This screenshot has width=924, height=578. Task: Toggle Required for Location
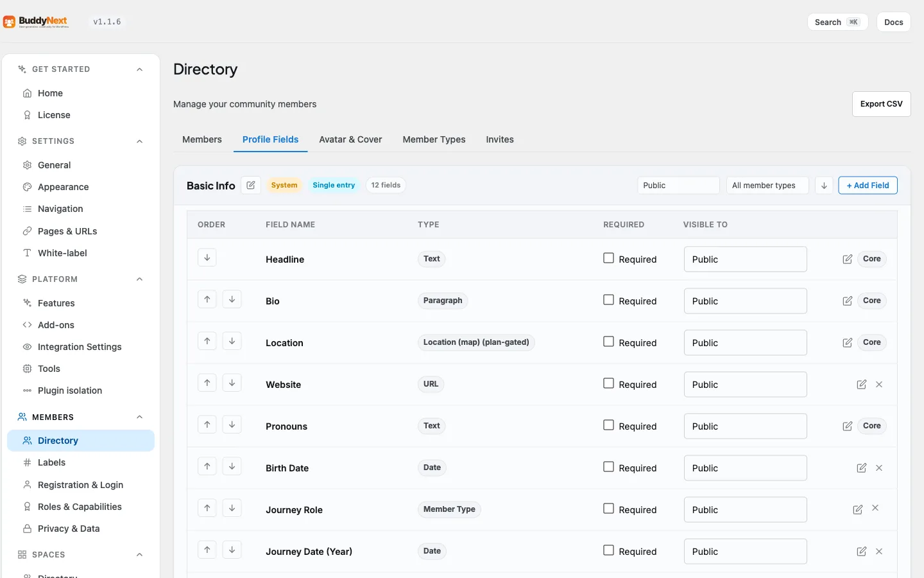pyautogui.click(x=608, y=342)
